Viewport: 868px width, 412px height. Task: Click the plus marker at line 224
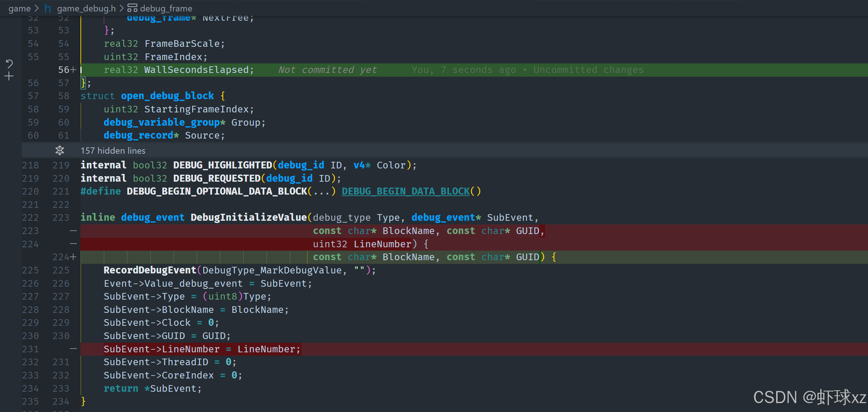(73, 257)
